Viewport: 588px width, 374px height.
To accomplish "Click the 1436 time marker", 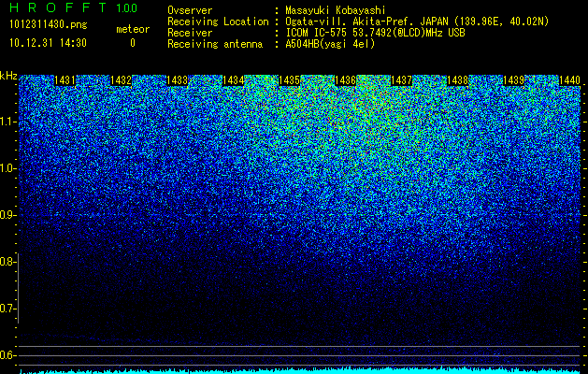I will tap(345, 80).
